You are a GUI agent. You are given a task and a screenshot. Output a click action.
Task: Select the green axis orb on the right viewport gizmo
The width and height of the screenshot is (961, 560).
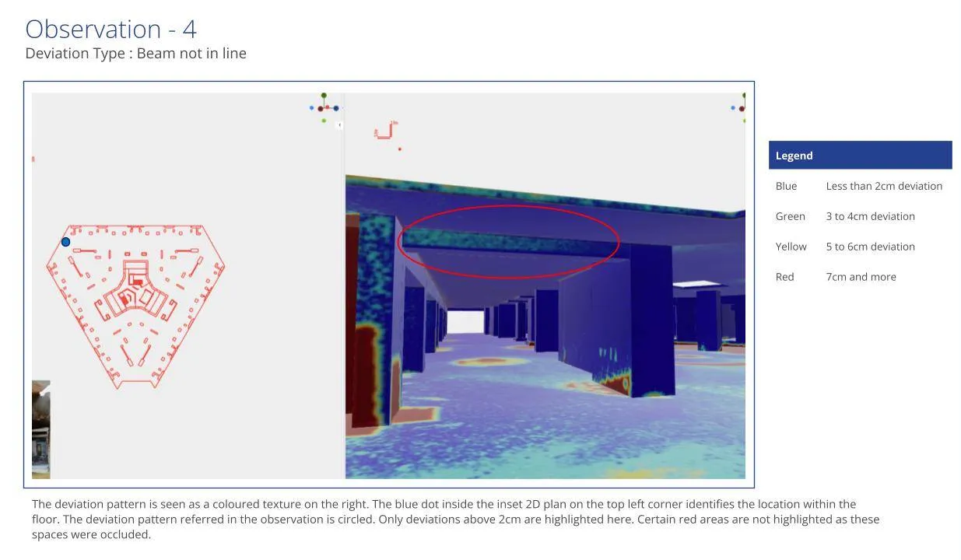(744, 96)
